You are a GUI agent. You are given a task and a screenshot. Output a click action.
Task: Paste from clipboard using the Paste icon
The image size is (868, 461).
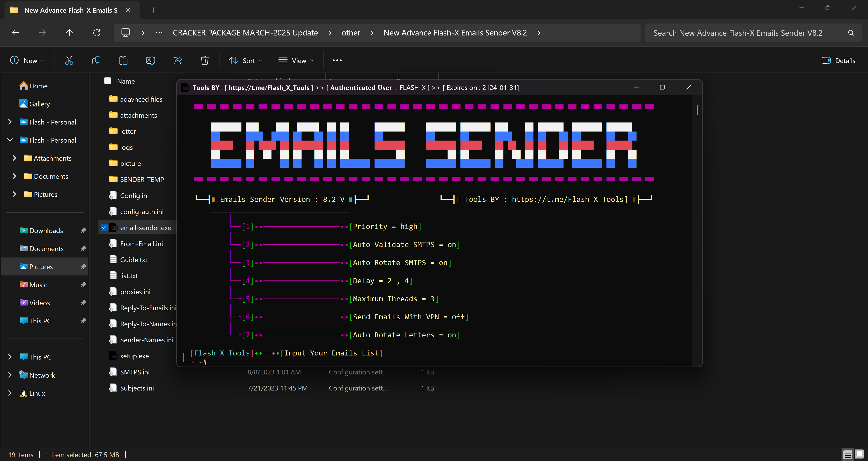pyautogui.click(x=123, y=60)
